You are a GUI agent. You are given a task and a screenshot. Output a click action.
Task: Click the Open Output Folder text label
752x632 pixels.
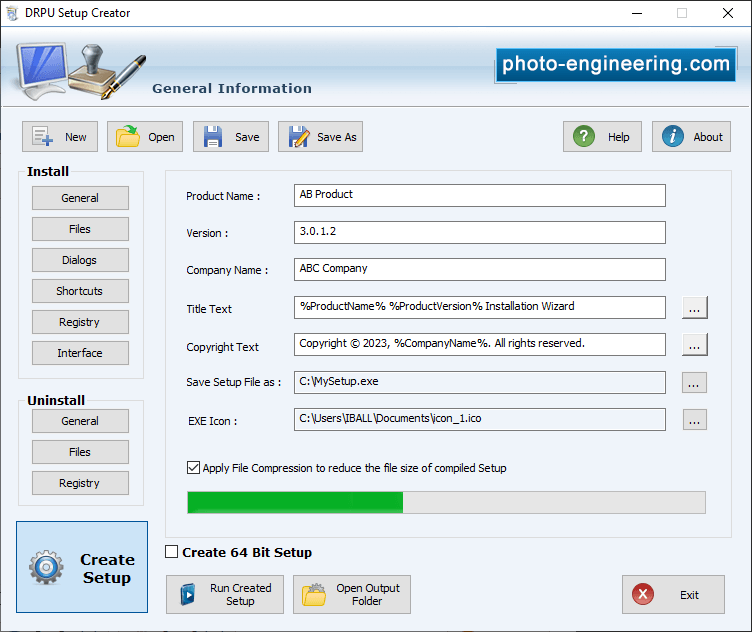(368, 595)
